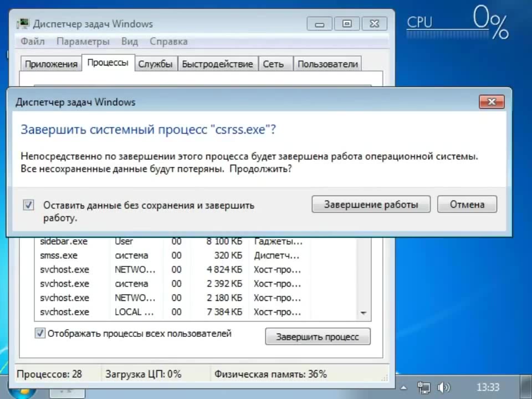
Task: Click the Task Manager title bar icon
Action: tap(23, 24)
